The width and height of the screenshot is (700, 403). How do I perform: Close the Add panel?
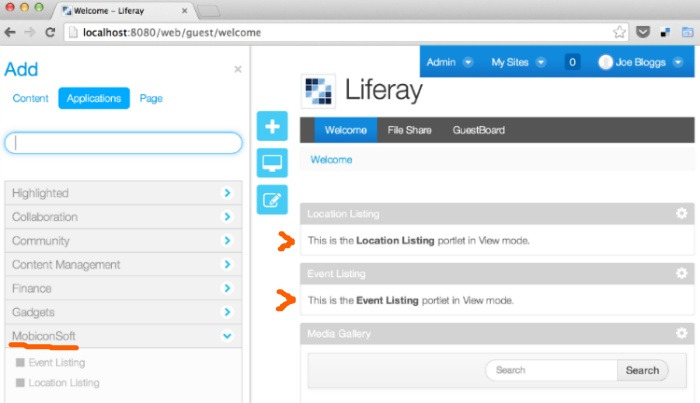(x=238, y=69)
